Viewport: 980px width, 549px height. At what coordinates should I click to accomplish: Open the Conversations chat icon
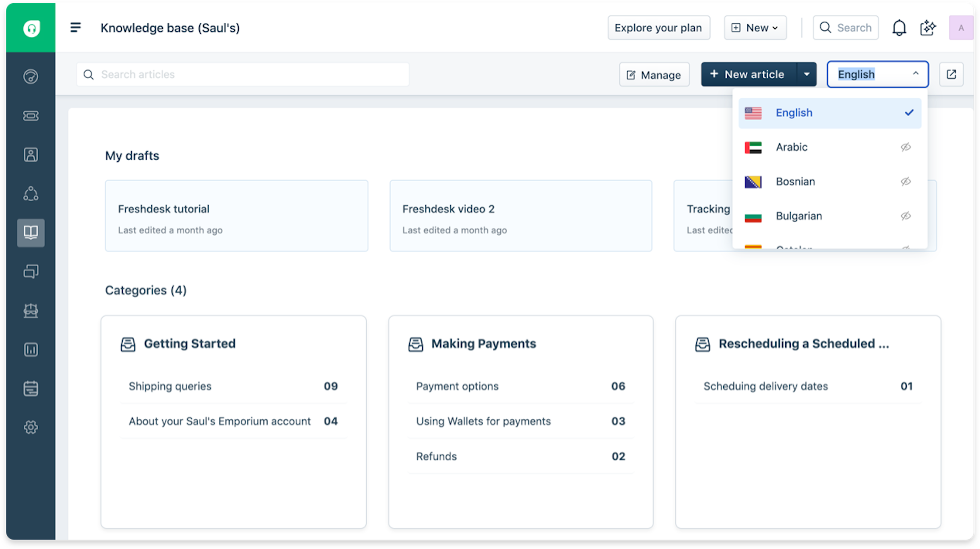pos(30,271)
